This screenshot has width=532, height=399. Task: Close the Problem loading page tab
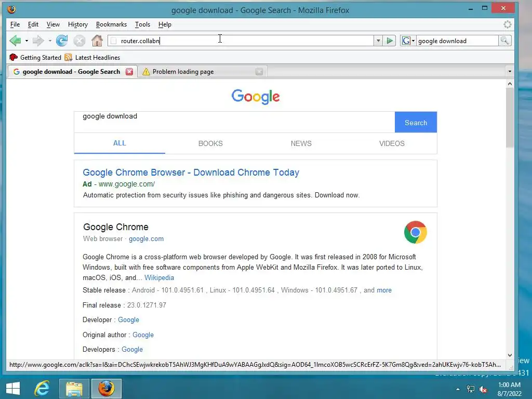(x=259, y=72)
